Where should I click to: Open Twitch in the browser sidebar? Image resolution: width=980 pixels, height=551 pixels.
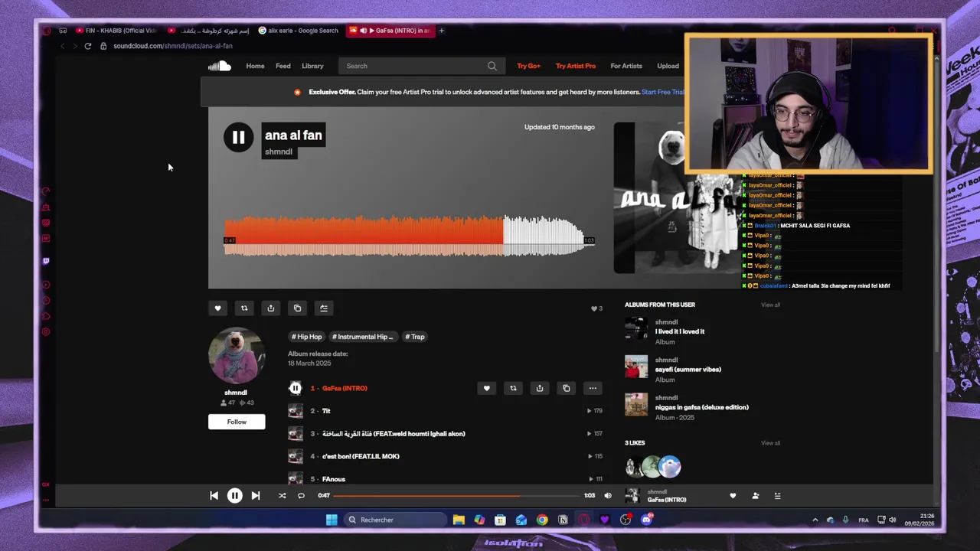click(x=46, y=261)
